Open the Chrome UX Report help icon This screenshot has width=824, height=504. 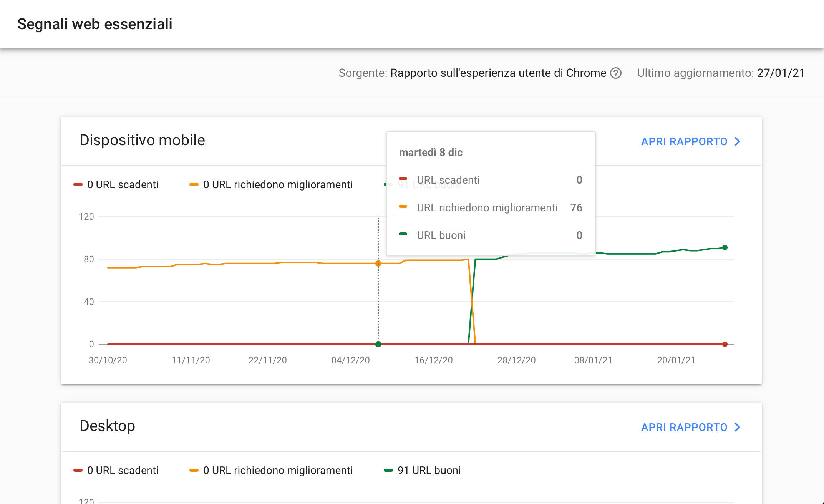[x=616, y=73]
